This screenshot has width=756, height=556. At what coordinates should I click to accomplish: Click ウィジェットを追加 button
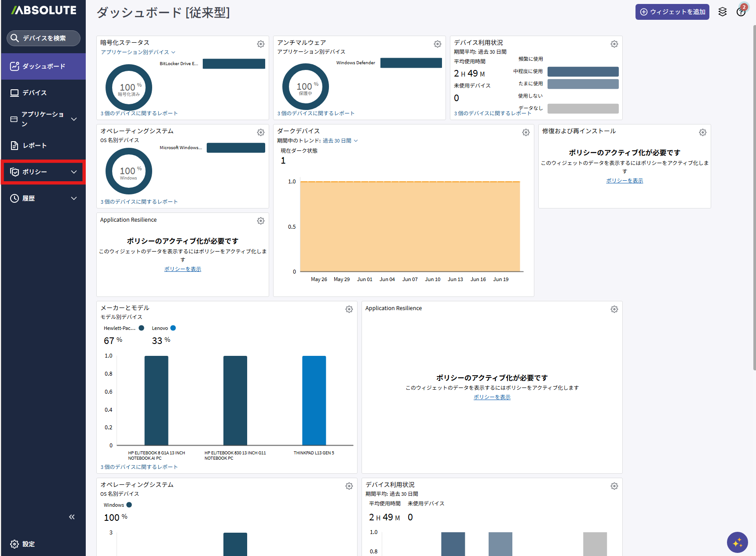click(x=672, y=12)
